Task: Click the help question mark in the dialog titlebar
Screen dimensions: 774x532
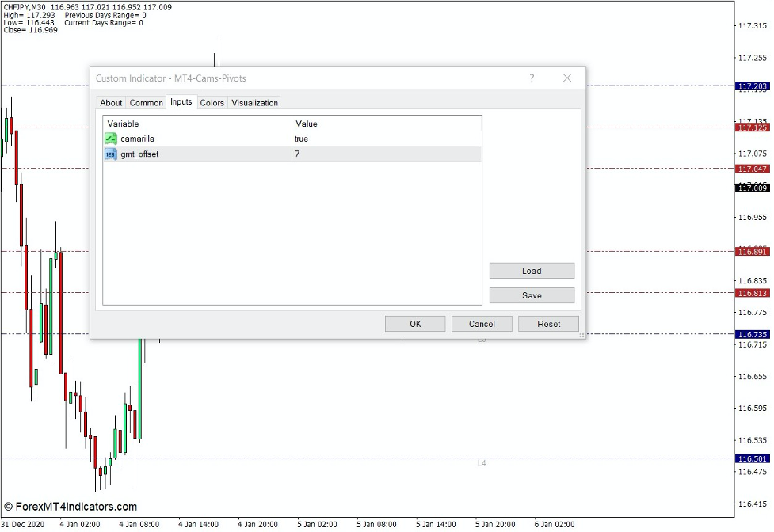Action: [x=532, y=78]
